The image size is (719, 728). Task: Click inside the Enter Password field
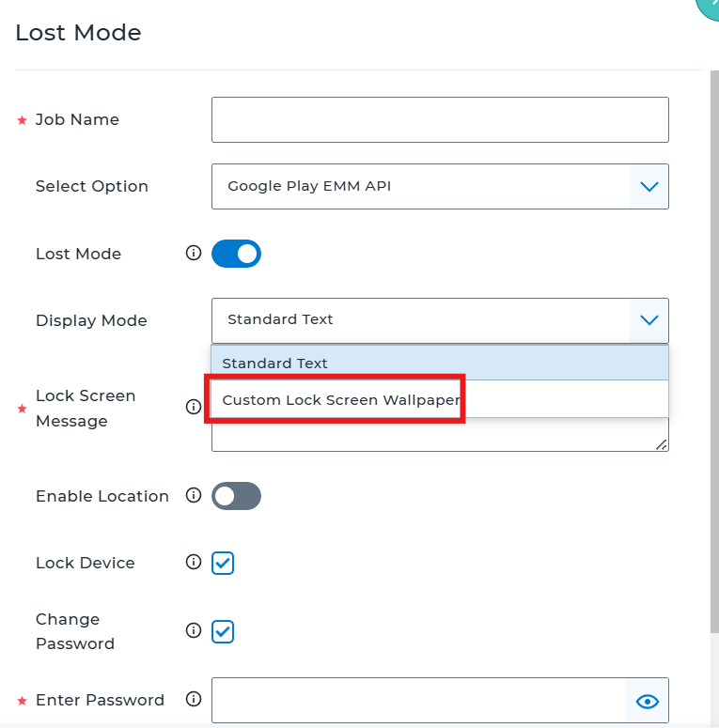(419, 701)
